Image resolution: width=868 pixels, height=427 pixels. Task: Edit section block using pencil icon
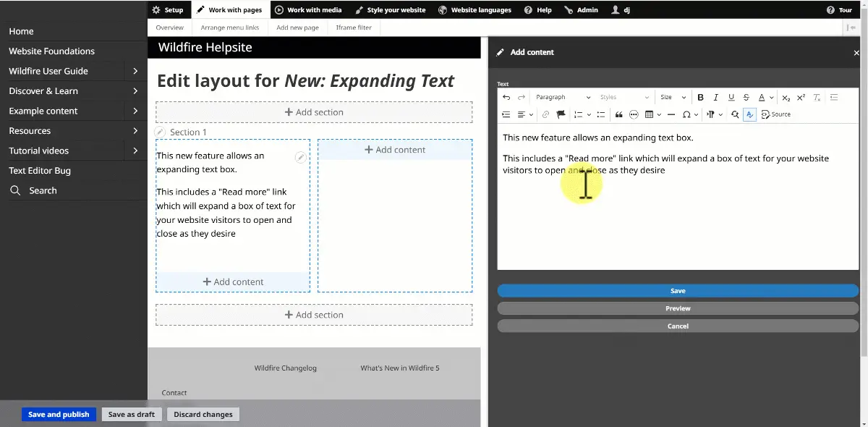[x=301, y=158]
